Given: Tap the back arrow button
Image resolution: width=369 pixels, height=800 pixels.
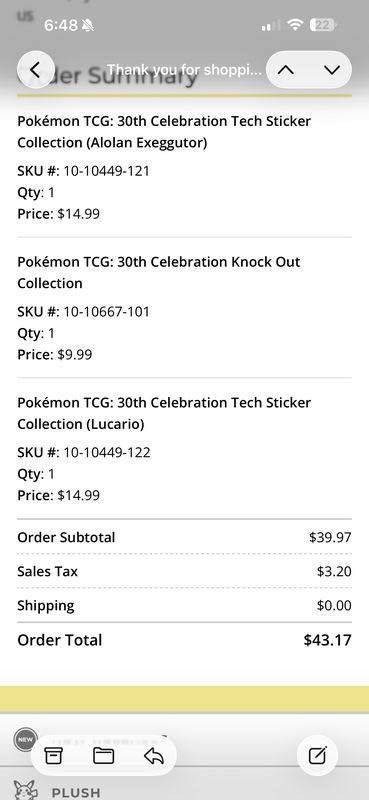Looking at the screenshot, I should (x=35, y=70).
